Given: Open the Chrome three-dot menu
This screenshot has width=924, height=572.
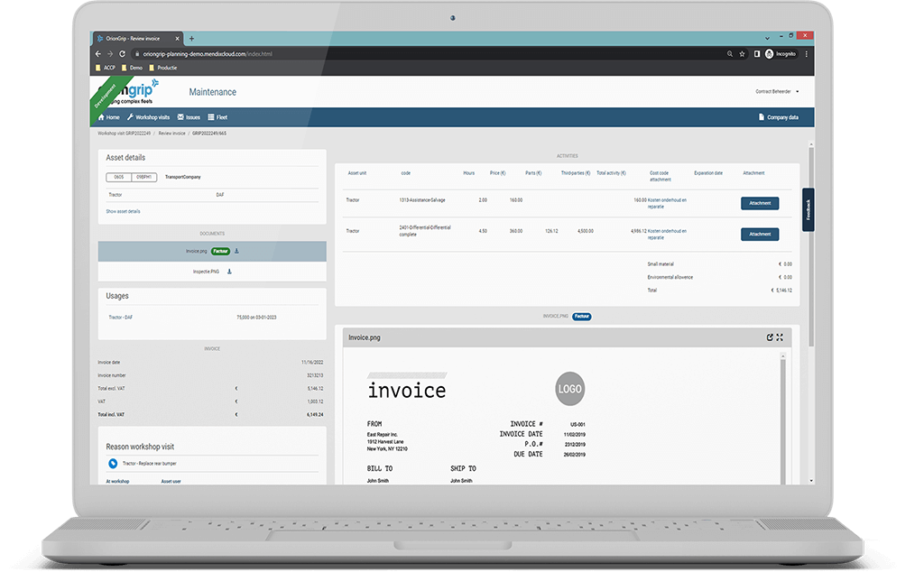Looking at the screenshot, I should (x=805, y=53).
